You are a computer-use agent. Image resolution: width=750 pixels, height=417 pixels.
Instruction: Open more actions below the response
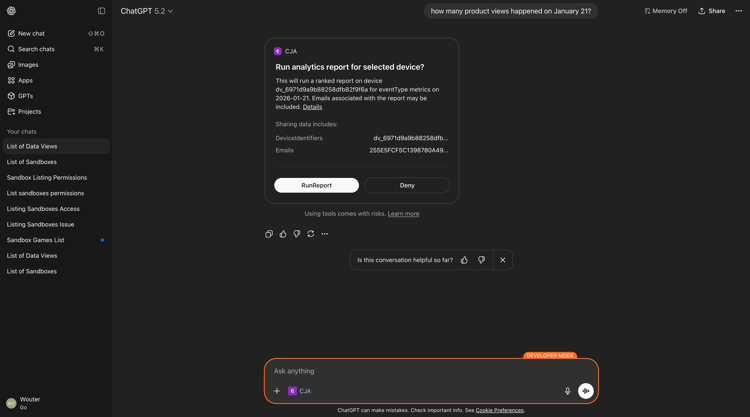click(325, 234)
